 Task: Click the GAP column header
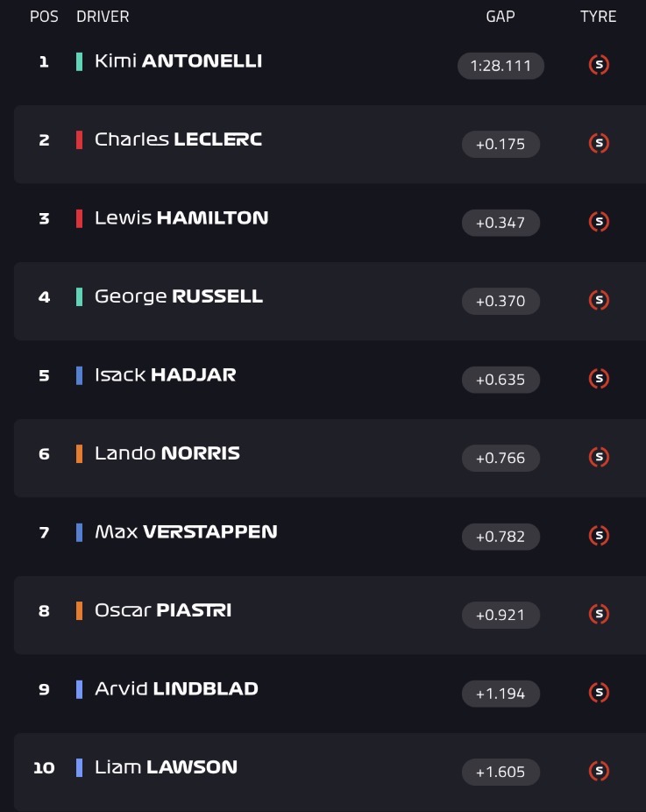tap(500, 17)
